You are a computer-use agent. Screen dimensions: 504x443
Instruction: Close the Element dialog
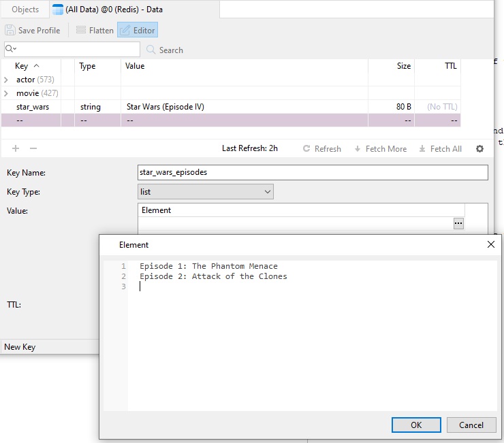coord(491,244)
